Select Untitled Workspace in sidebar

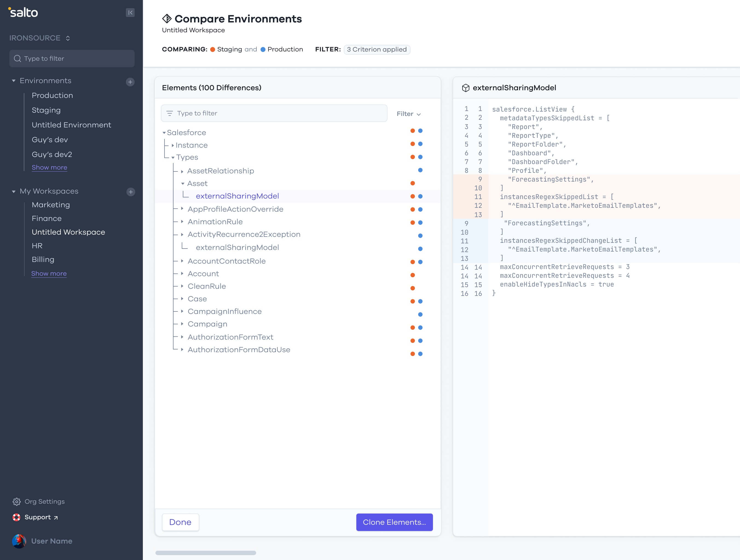click(68, 232)
